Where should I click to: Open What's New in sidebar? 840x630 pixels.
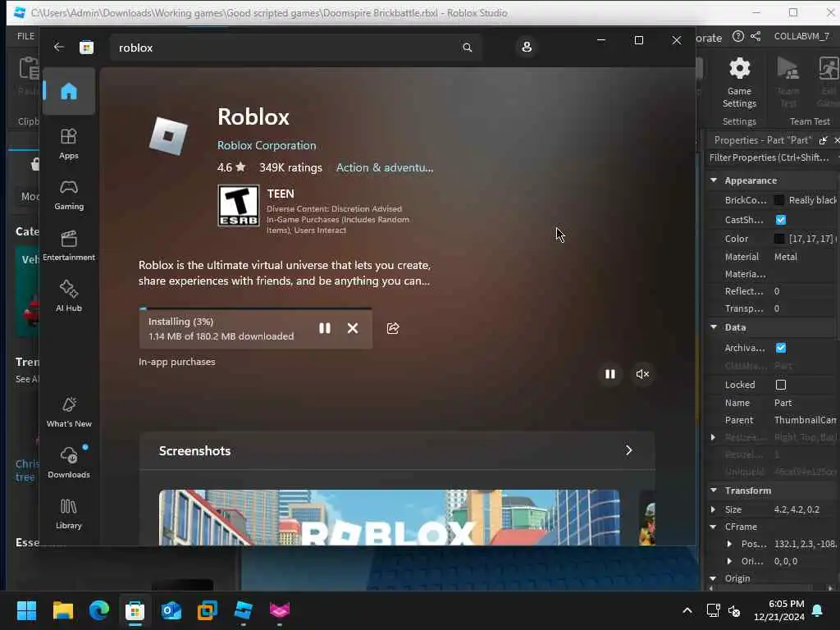[x=69, y=412]
